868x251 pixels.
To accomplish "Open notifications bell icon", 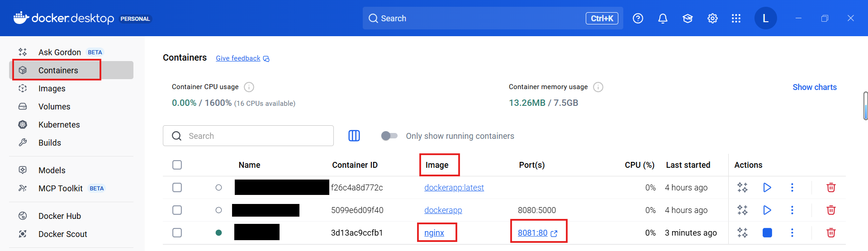I will 663,18.
